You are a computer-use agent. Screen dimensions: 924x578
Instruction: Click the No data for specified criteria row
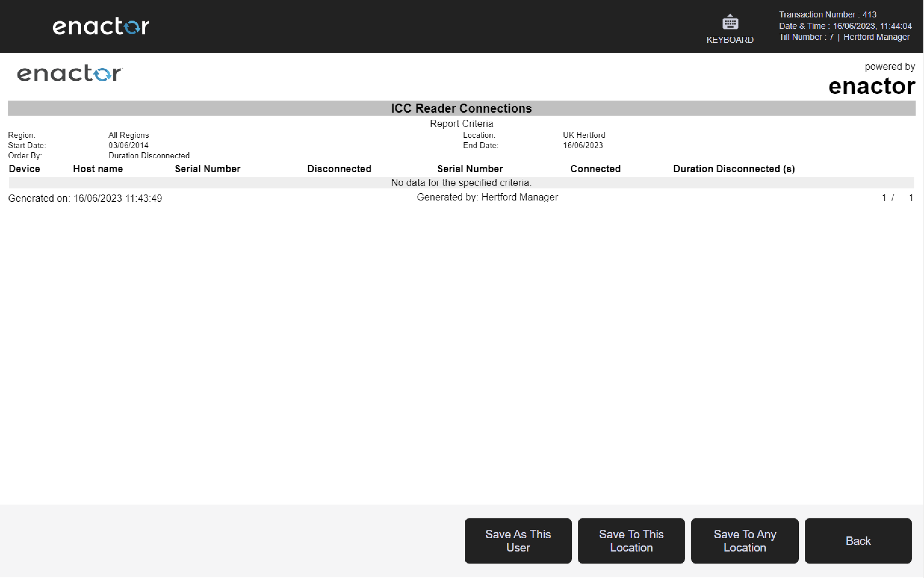(461, 183)
